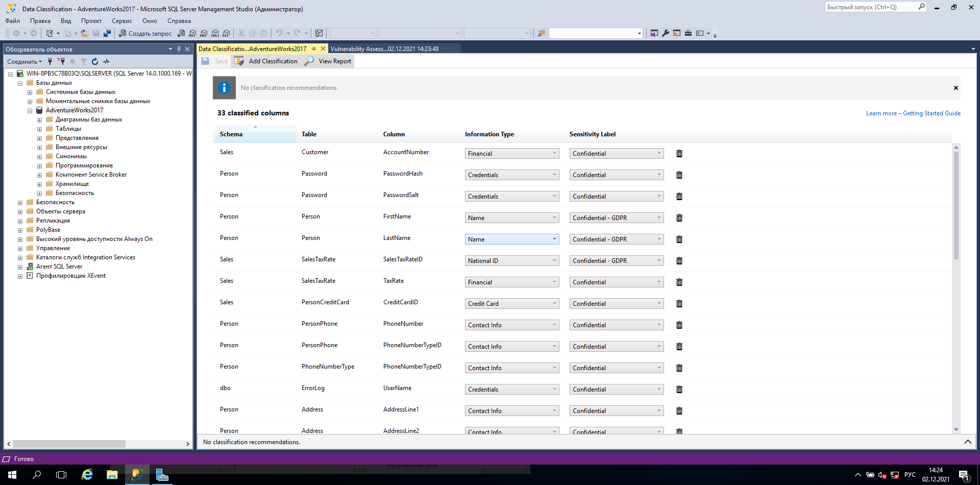The image size is (980, 485).
Task: Delete the FirstName classification row
Action: coord(679,218)
